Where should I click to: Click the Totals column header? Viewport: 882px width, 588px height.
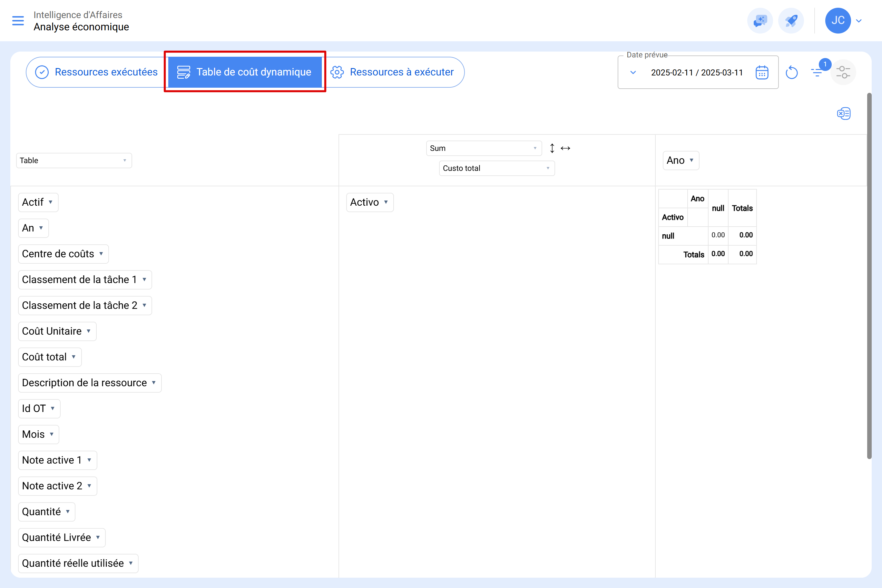[x=742, y=208]
